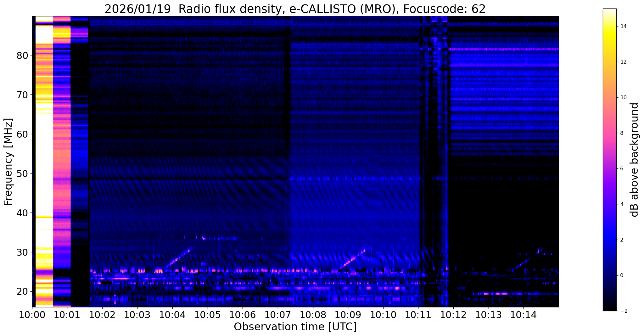Viewport: 644px width, 336px height.
Task: Click the 10:00 time tick label
Action: coord(32,315)
